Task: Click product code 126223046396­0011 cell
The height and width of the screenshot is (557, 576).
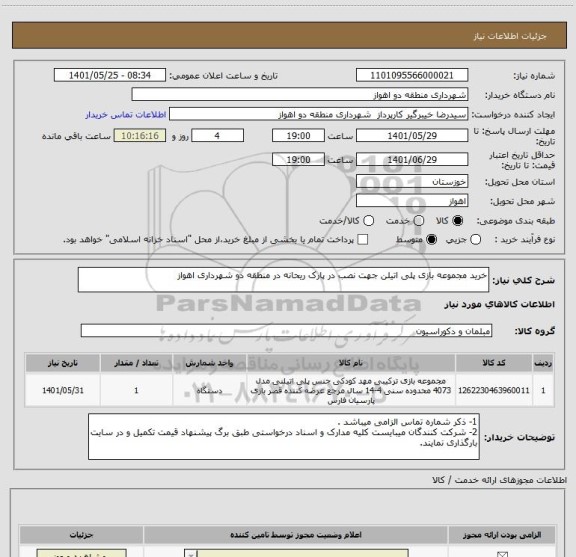Action: click(494, 390)
